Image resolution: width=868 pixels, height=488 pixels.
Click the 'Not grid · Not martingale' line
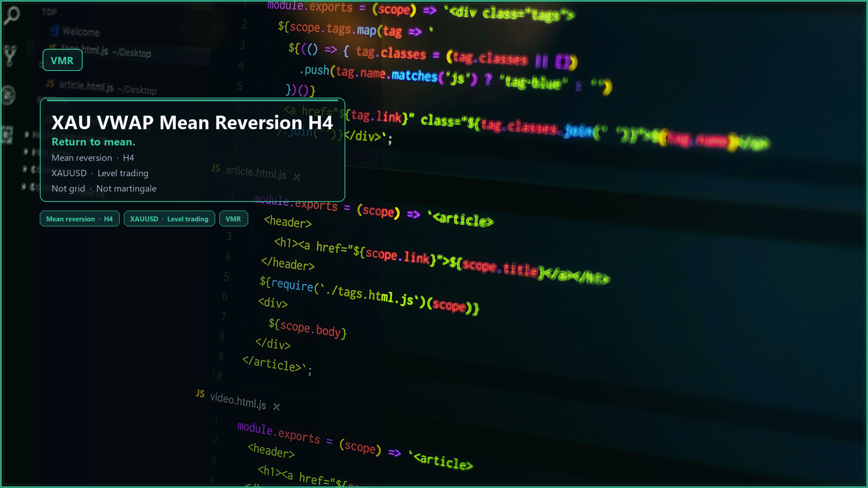click(104, 188)
